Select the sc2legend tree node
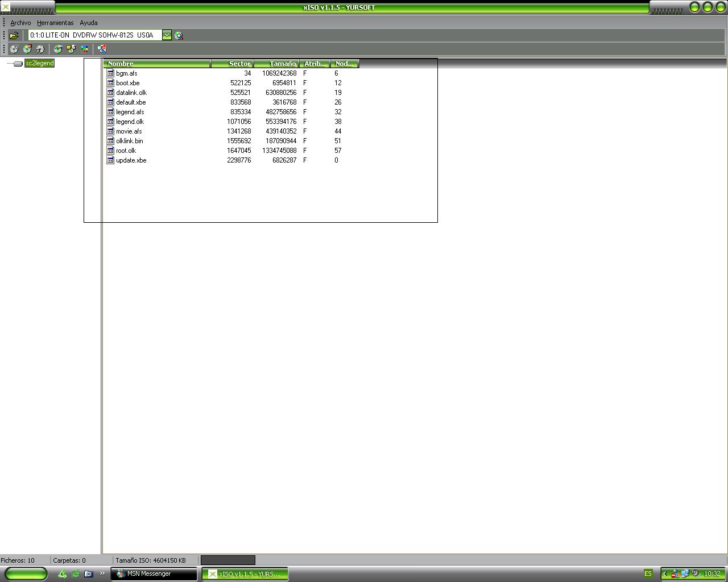 tap(39, 63)
